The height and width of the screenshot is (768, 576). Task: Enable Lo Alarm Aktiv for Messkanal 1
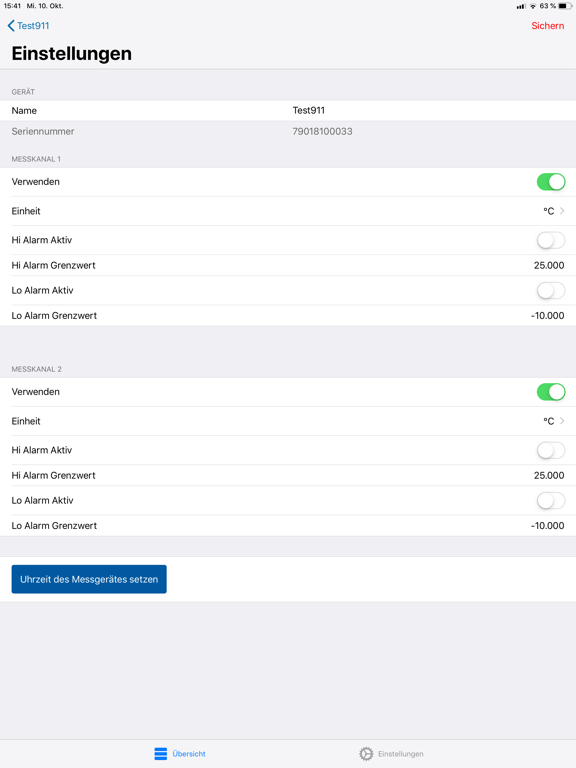pyautogui.click(x=551, y=290)
